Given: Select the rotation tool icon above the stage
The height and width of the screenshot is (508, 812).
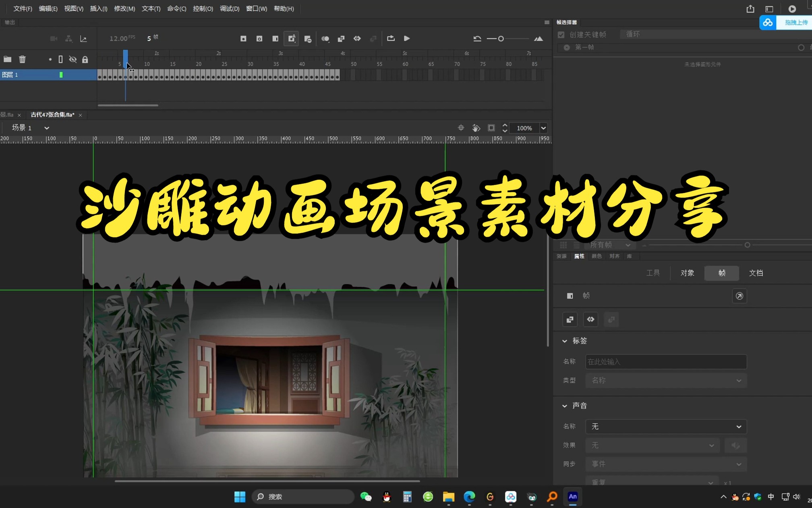Looking at the screenshot, I should 476,128.
